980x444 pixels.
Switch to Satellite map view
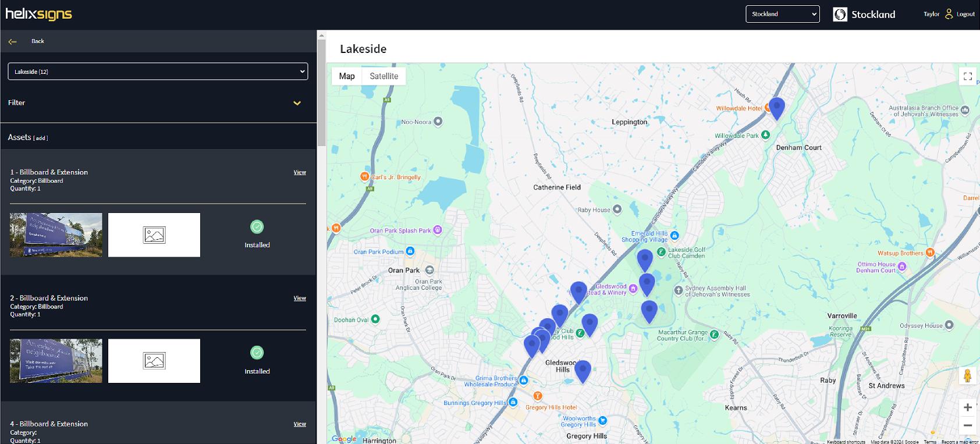point(384,76)
